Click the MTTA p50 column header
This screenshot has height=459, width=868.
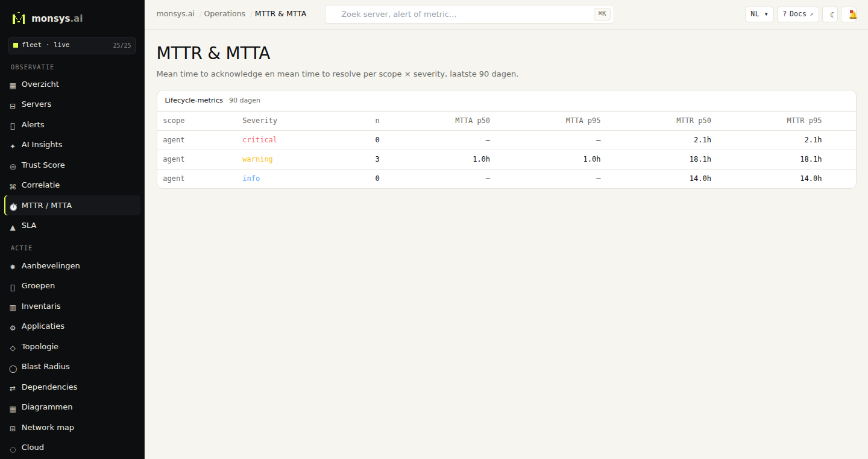pyautogui.click(x=473, y=121)
